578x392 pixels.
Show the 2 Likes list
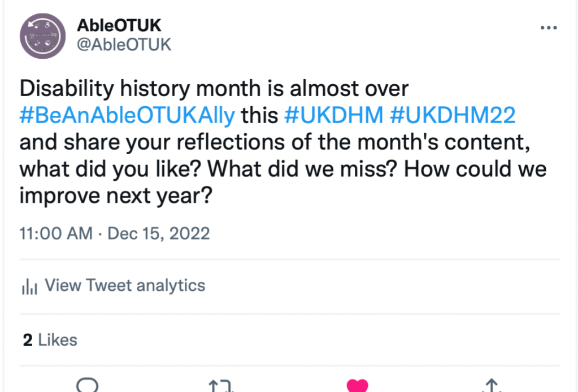50,339
